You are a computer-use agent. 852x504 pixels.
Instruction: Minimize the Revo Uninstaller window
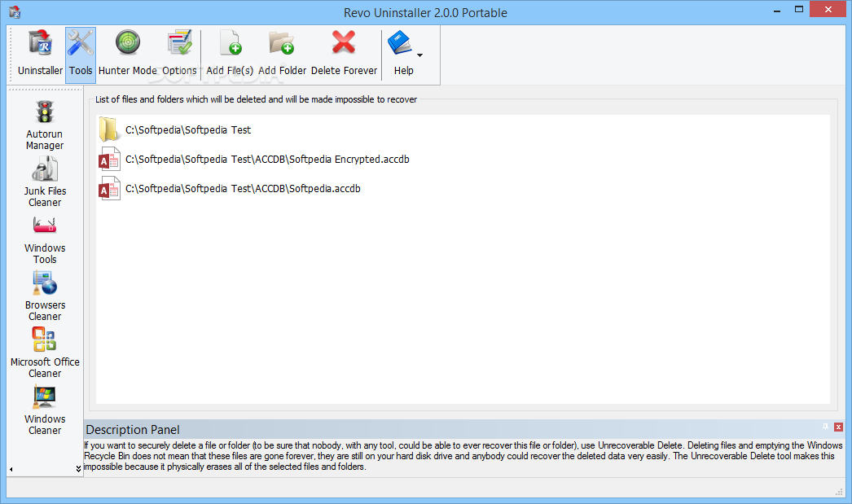777,11
